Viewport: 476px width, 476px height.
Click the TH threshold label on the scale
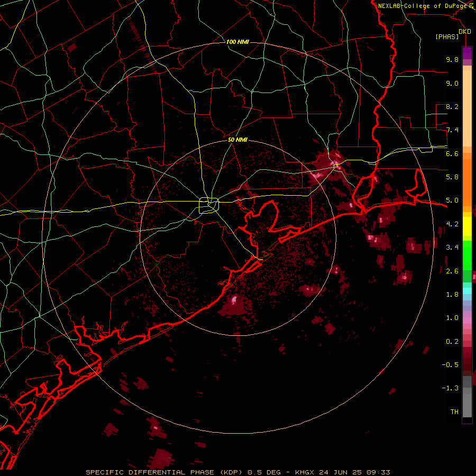click(x=454, y=411)
